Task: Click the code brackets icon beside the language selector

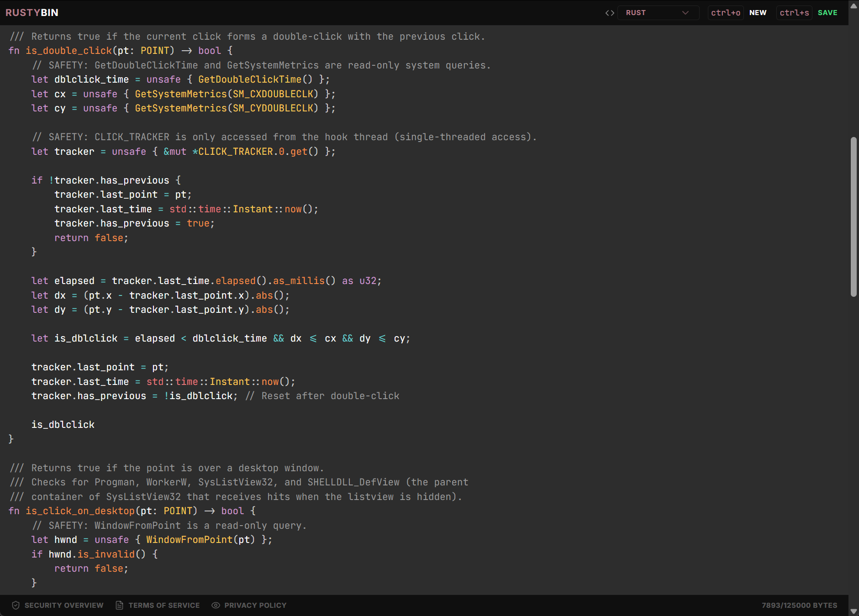Action: coord(610,13)
